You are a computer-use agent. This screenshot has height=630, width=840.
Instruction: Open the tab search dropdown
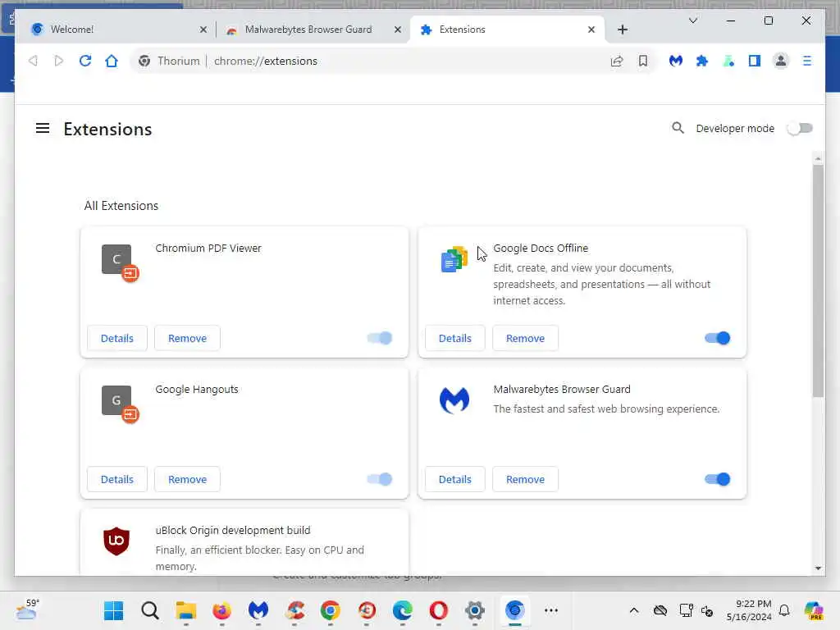692,21
